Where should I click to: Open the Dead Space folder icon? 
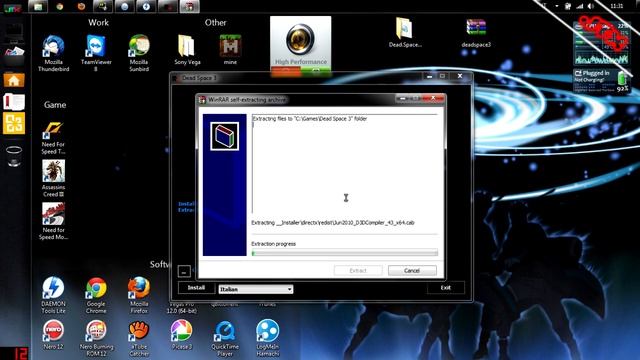[x=404, y=33]
